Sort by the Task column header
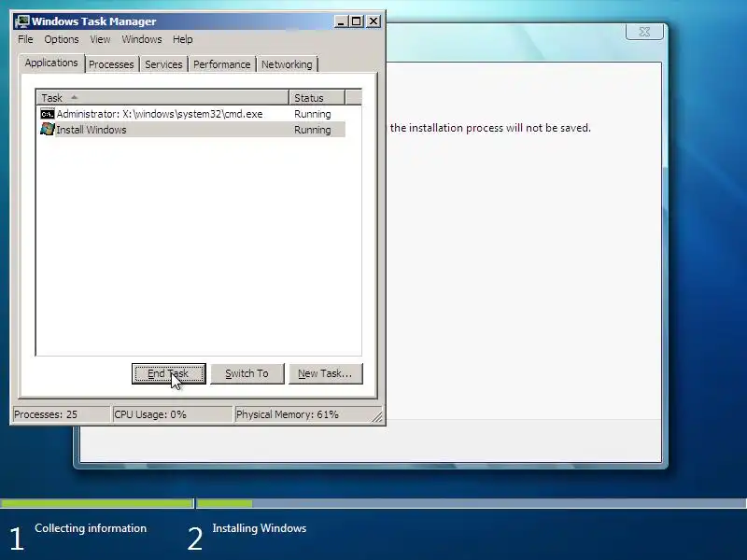Image resolution: width=747 pixels, height=560 pixels. point(162,98)
